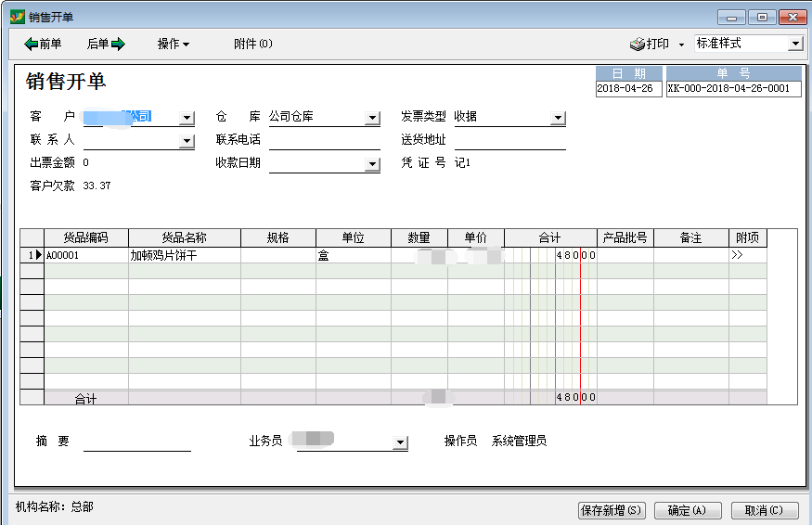This screenshot has width=812, height=525.
Task: Open 附件(0) attachments
Action: point(252,44)
